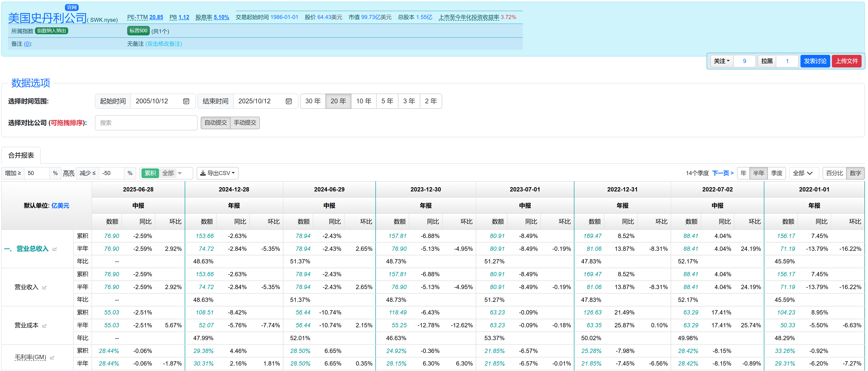This screenshot has width=868, height=371.
Task: Open start date calendar picker icon
Action: pos(186,101)
